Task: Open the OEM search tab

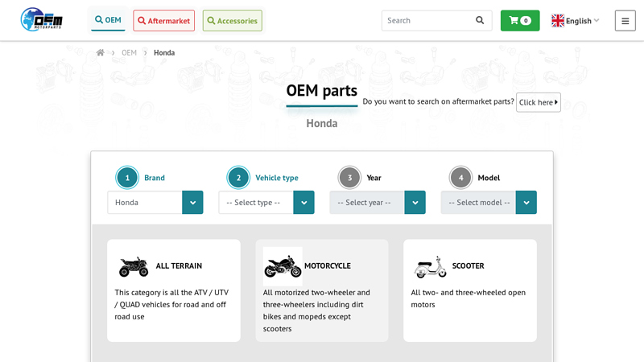Action: (x=108, y=20)
